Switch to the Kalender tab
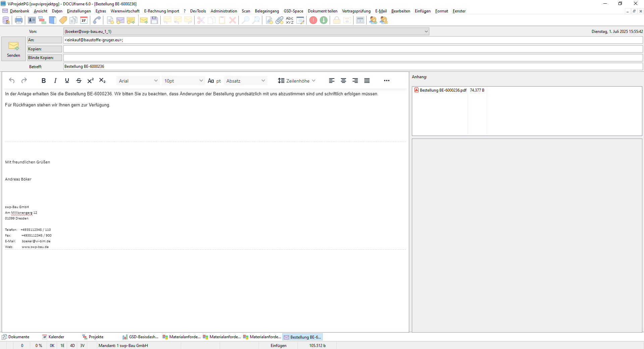Image resolution: width=644 pixels, height=349 pixels. pos(54,337)
